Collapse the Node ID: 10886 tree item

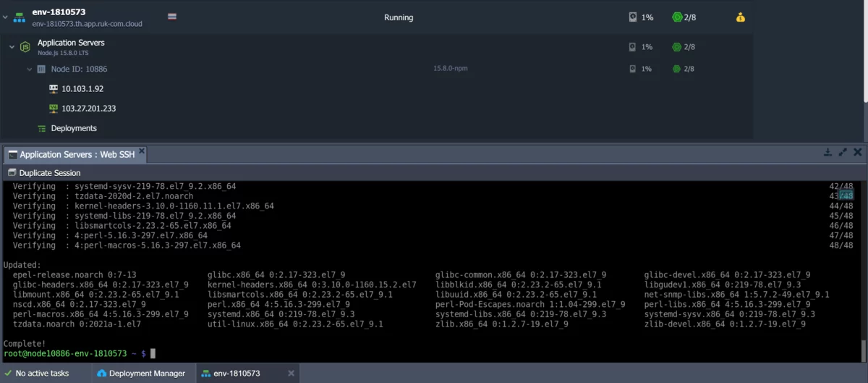click(30, 70)
